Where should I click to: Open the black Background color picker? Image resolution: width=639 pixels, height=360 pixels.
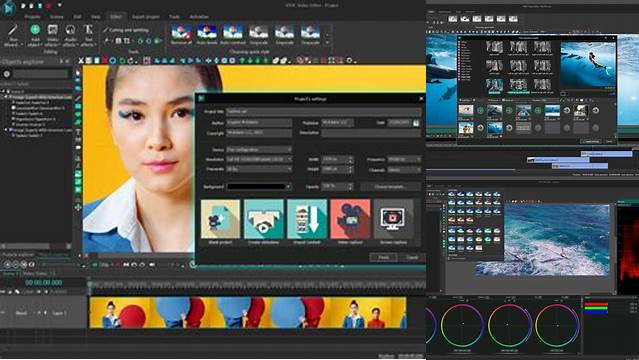pyautogui.click(x=259, y=186)
